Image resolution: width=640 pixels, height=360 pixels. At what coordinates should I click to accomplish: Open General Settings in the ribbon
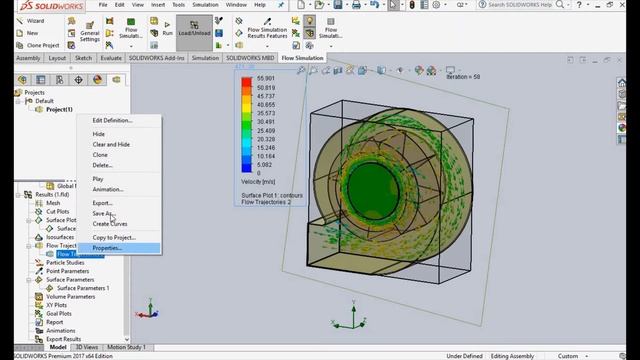[90, 32]
